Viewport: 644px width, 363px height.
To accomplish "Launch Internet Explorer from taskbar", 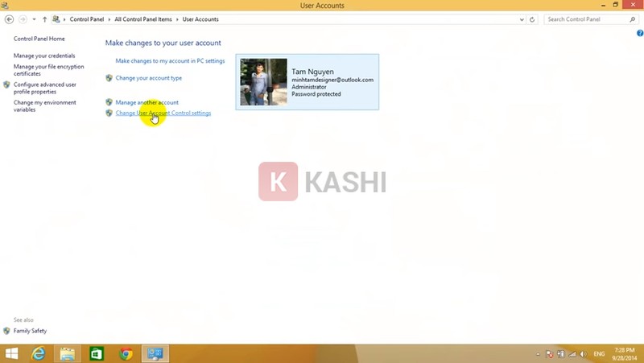I will click(39, 353).
